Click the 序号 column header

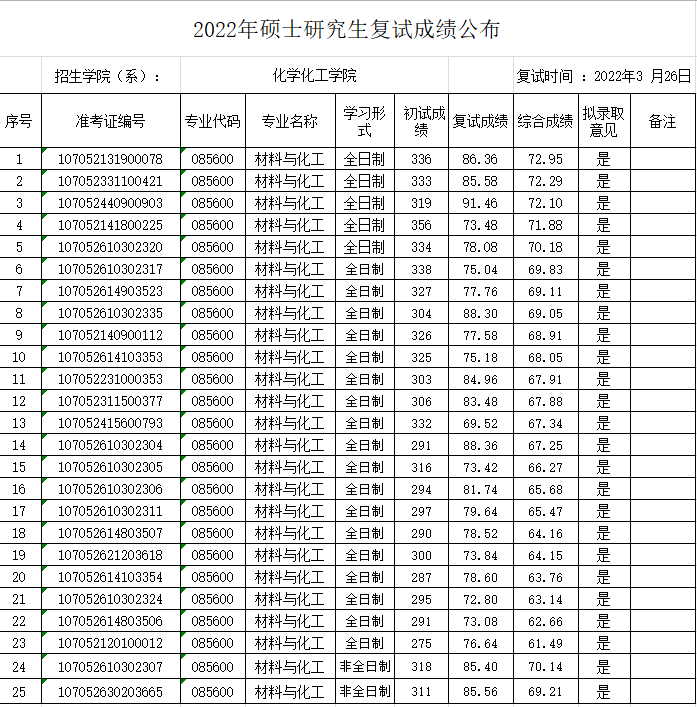tap(19, 121)
